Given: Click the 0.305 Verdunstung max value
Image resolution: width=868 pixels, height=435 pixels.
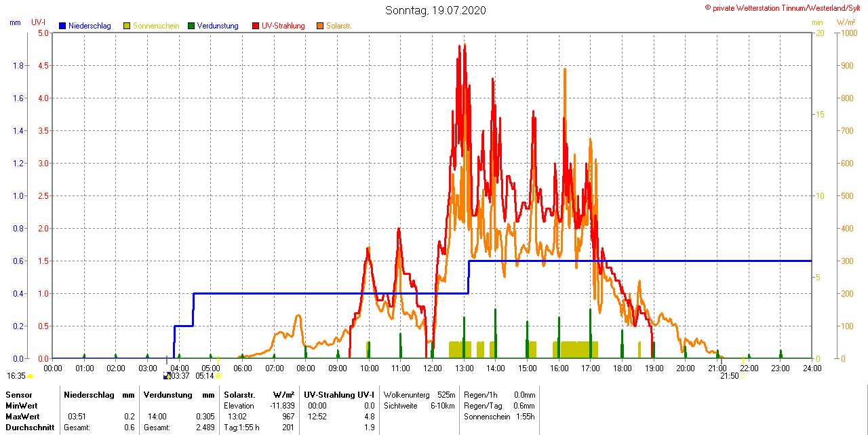Looking at the screenshot, I should click(205, 417).
